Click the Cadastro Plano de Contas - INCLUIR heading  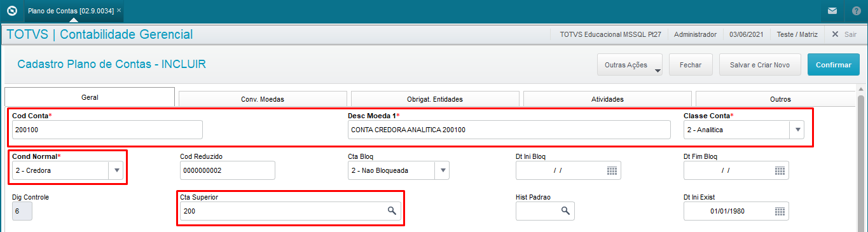click(x=111, y=64)
